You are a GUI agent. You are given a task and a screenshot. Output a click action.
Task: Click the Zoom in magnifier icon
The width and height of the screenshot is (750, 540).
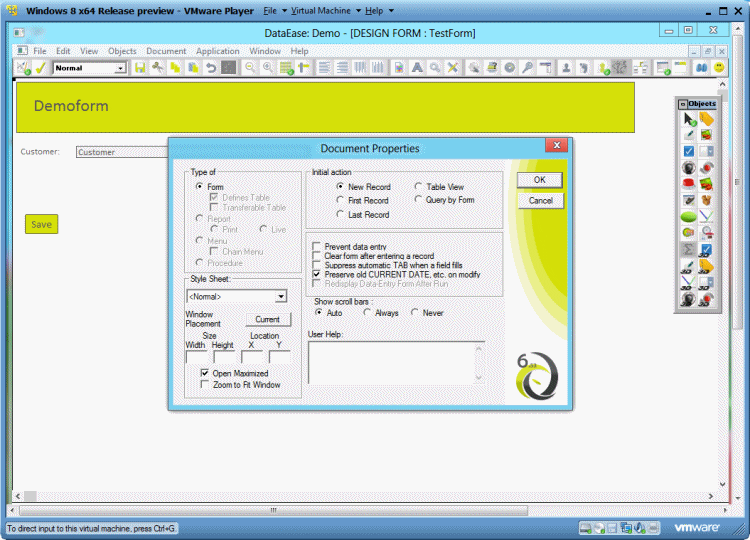click(268, 68)
